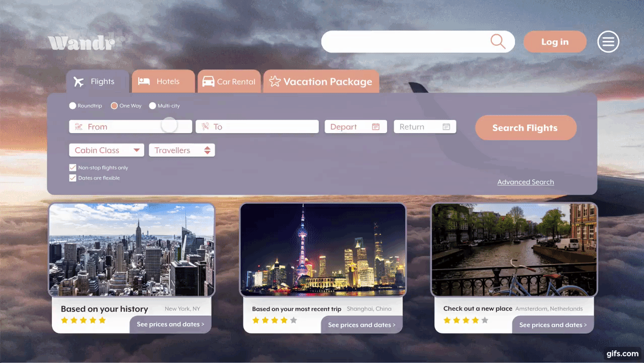Open the Advanced Search link

[x=526, y=182]
